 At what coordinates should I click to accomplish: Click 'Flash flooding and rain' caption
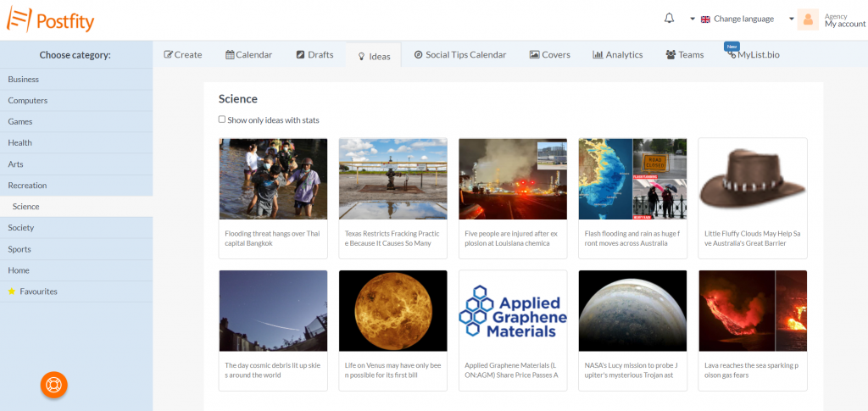(632, 238)
